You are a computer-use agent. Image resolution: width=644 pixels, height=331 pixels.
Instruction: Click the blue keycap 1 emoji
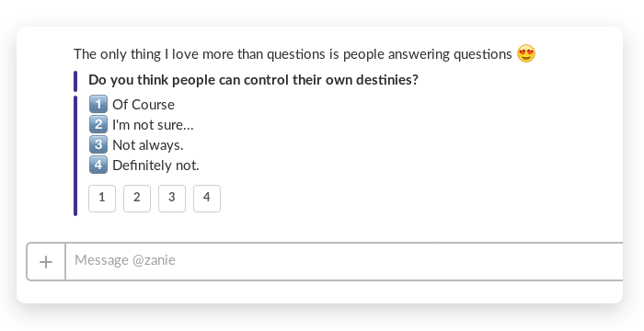click(x=98, y=104)
